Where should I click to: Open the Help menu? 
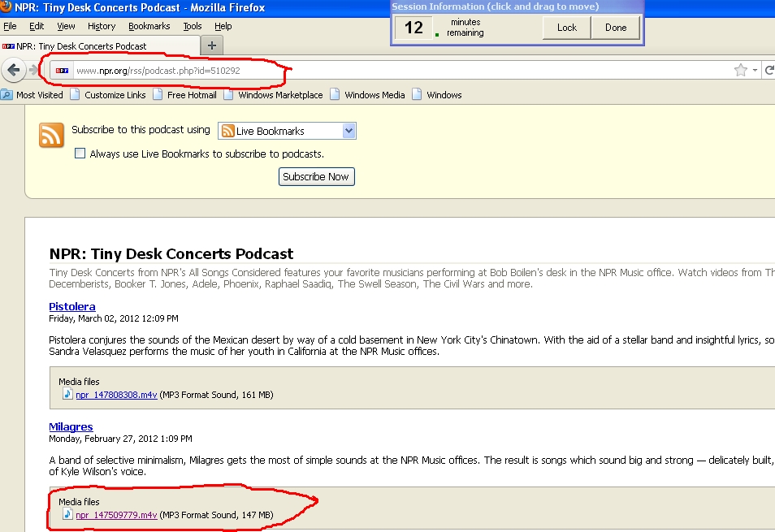pyautogui.click(x=223, y=26)
